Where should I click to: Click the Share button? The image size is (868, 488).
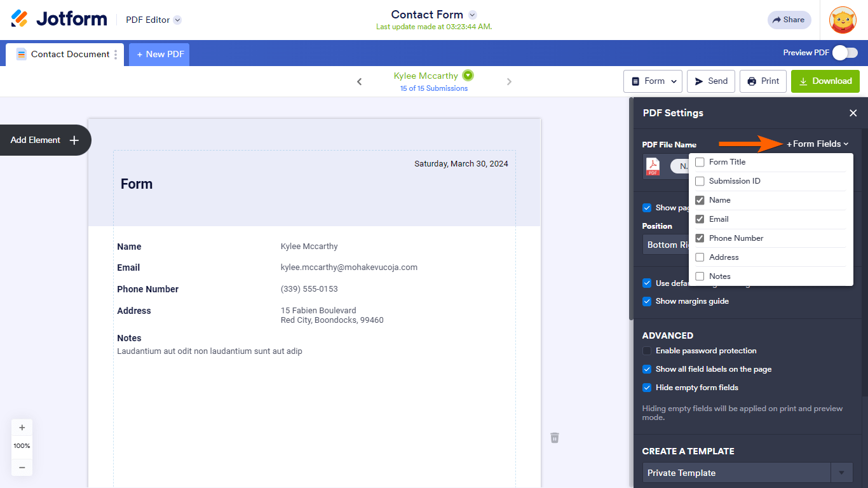789,20
